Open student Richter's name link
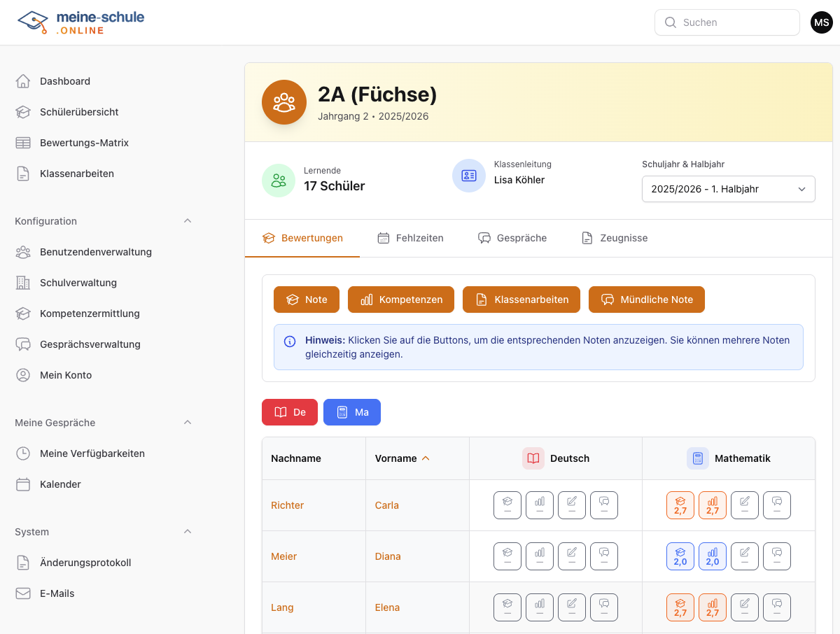840x634 pixels. click(287, 505)
